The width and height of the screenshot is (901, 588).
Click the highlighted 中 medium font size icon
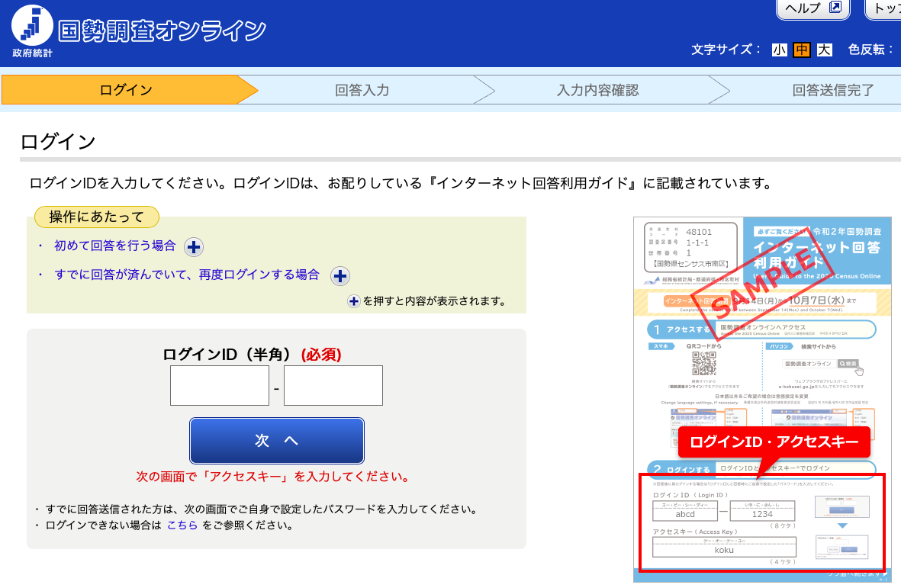[x=802, y=50]
